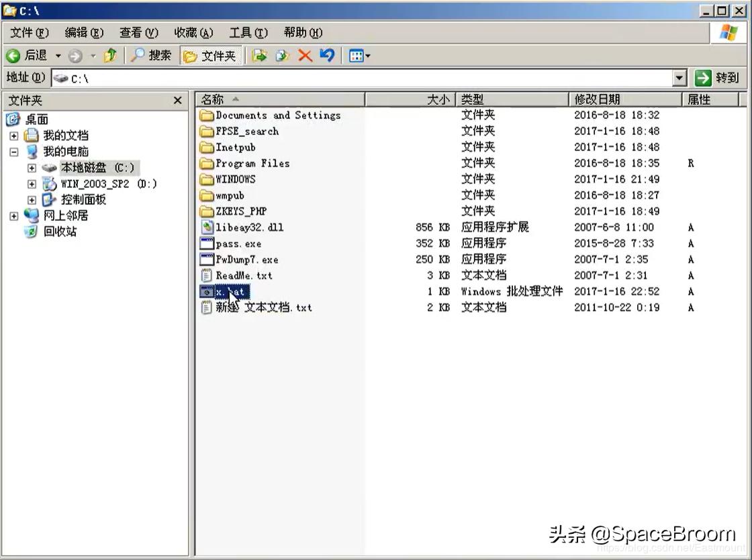Expand the WIN_2003_SP2 (D:) drive node
The width and height of the screenshot is (752, 560).
click(32, 183)
